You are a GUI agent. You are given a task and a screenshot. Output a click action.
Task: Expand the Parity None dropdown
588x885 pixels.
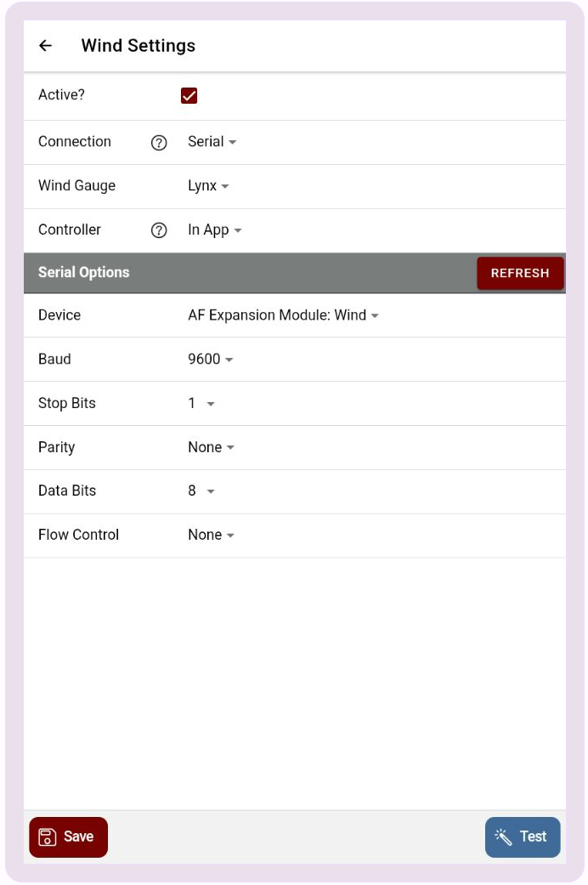pyautogui.click(x=211, y=447)
